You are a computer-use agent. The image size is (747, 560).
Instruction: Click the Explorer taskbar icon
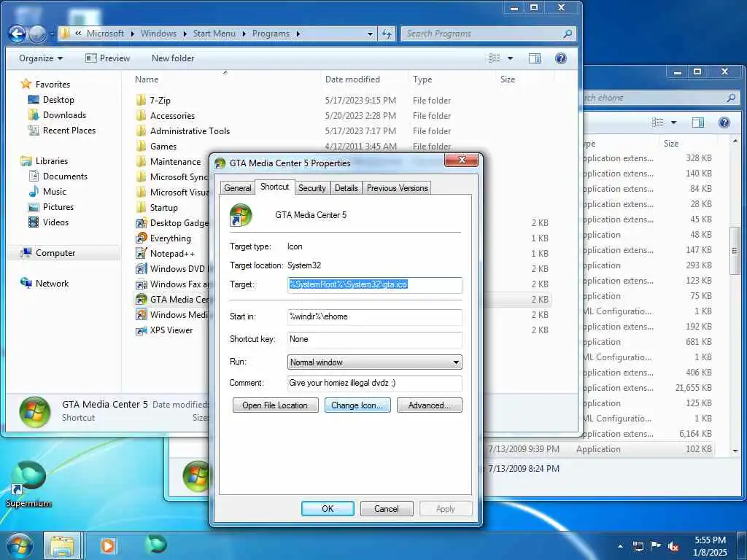[x=63, y=545]
